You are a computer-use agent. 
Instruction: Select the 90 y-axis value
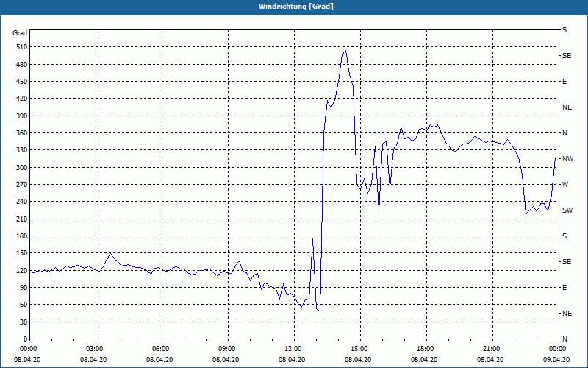[24, 288]
